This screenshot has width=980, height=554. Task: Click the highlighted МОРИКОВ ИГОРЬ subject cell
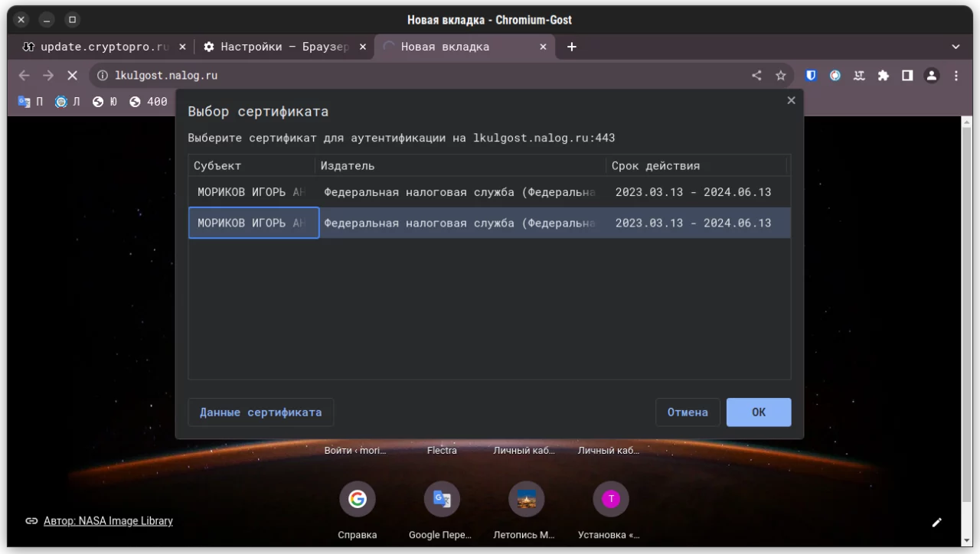tap(254, 223)
